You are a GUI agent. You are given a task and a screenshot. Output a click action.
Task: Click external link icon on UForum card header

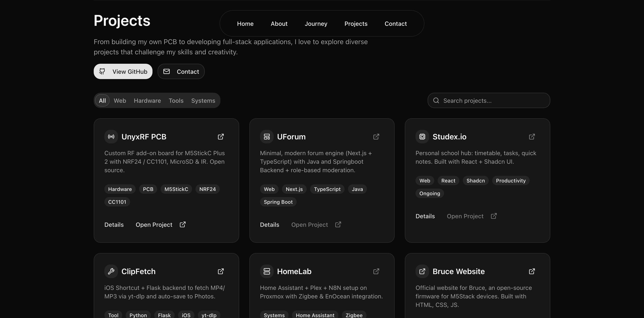pyautogui.click(x=376, y=137)
